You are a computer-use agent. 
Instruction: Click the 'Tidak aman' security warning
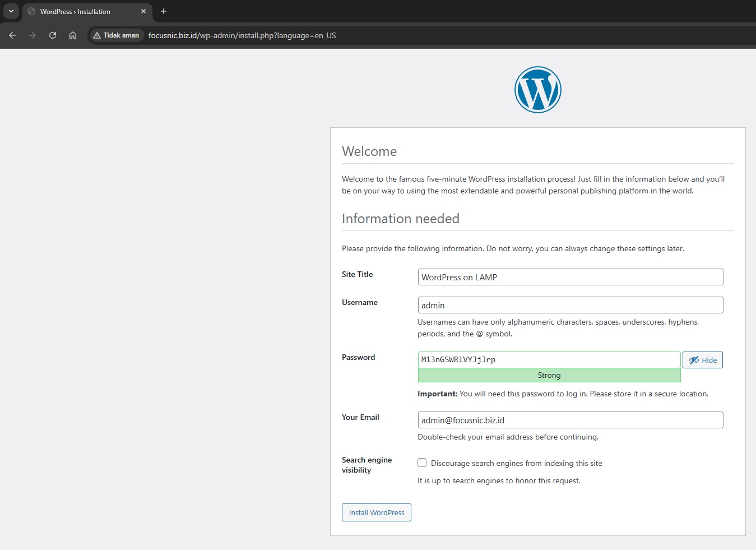click(x=116, y=35)
